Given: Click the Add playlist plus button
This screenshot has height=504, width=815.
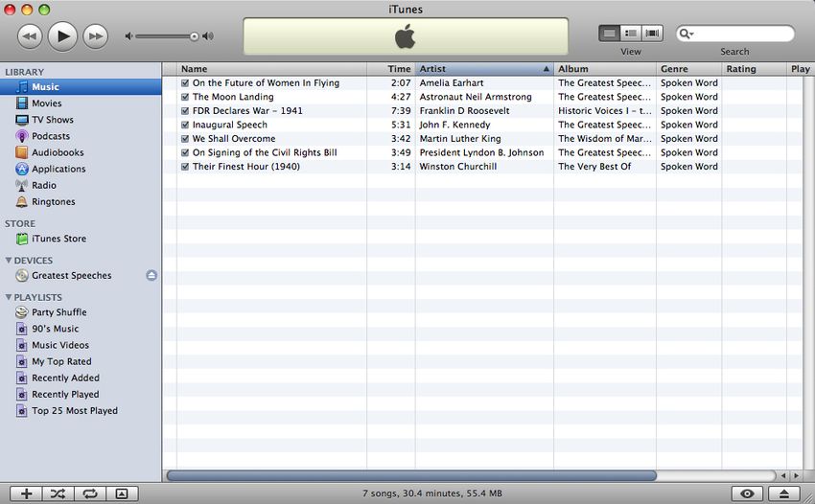Looking at the screenshot, I should [26, 493].
